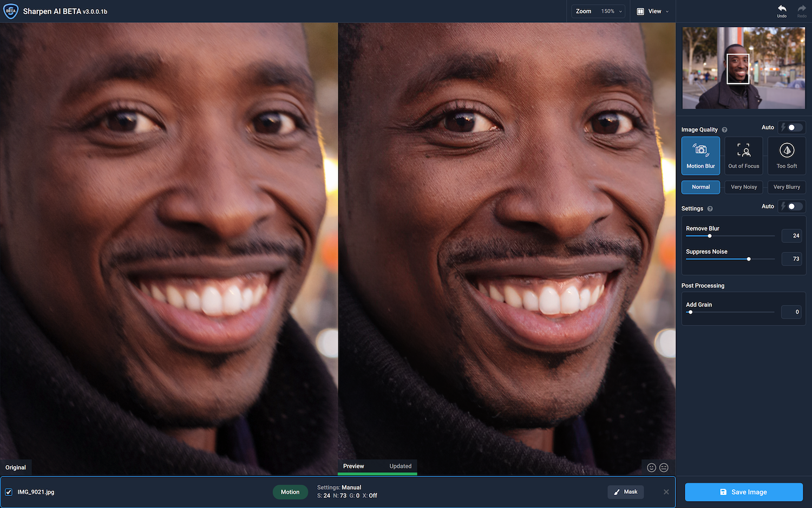Choose the Very Noisy mode tab
Screen dimensions: 812x508
pyautogui.click(x=743, y=187)
